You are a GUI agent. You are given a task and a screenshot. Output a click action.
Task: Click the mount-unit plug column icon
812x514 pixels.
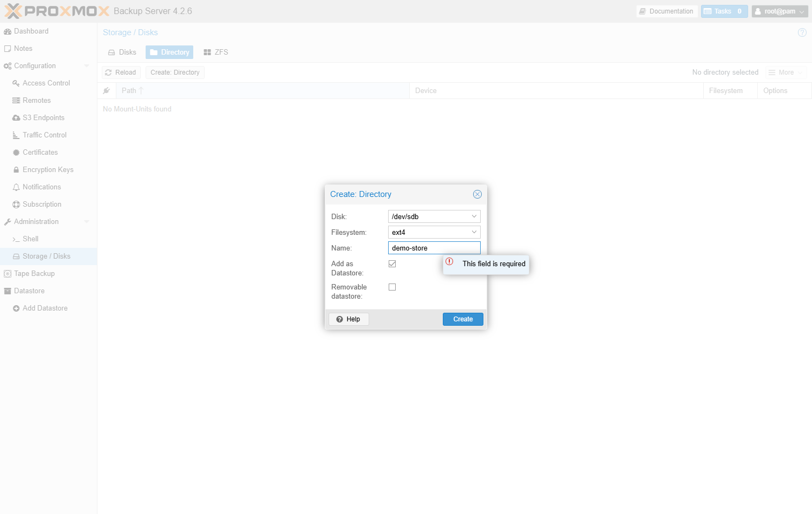click(107, 91)
